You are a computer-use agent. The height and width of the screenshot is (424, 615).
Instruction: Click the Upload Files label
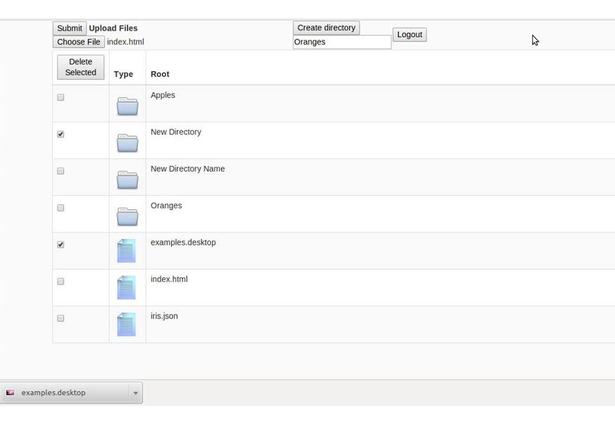[113, 28]
